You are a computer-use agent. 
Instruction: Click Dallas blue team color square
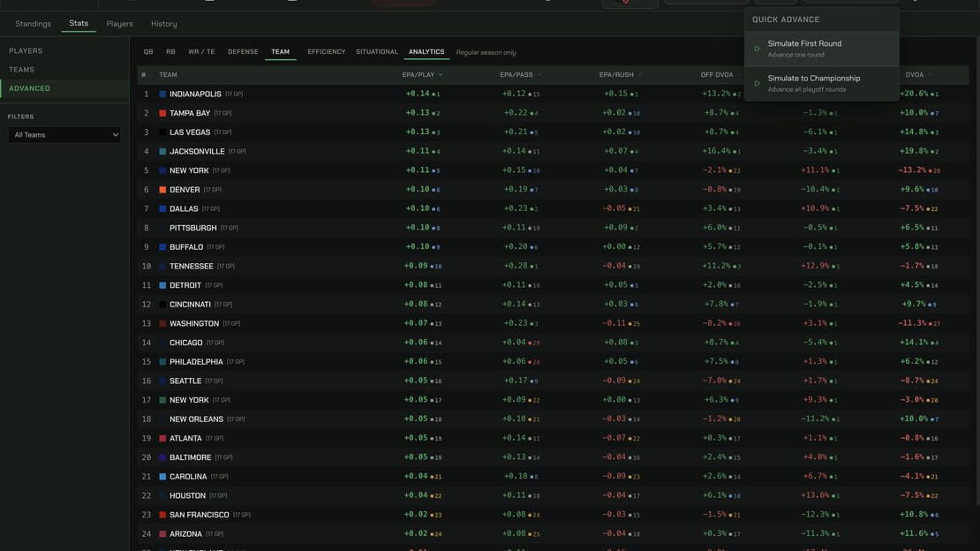[162, 209]
